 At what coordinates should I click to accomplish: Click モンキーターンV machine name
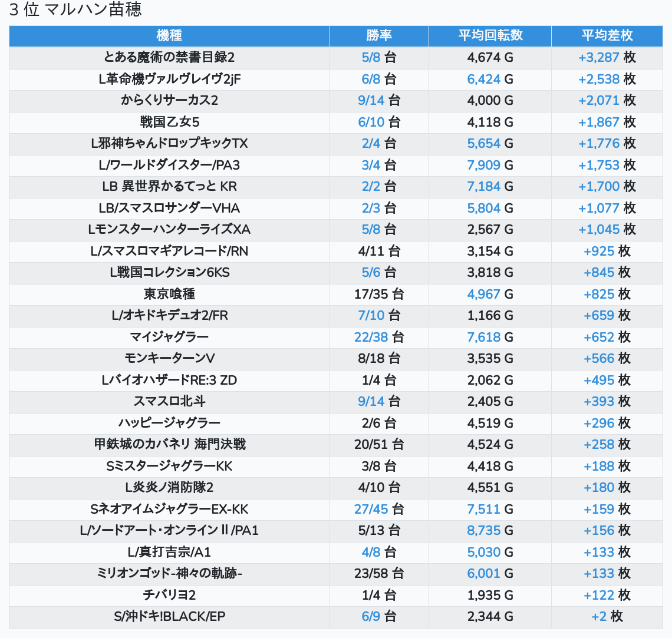coord(169,359)
